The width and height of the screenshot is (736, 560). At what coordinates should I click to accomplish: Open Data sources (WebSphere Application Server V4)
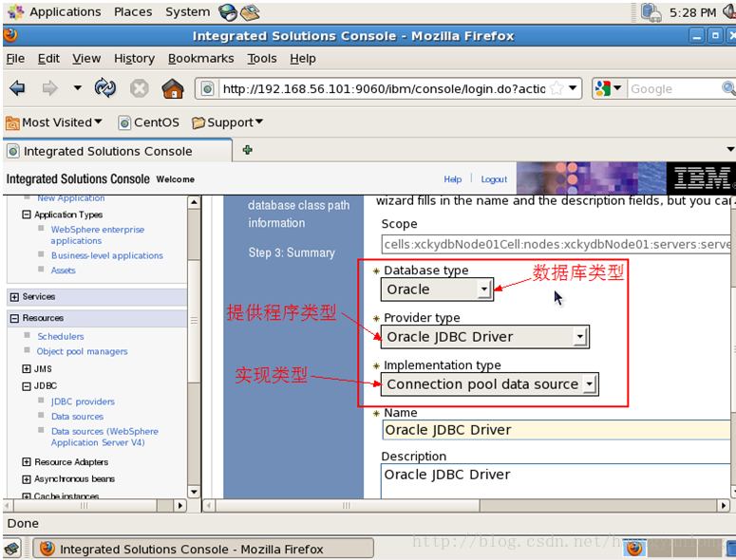tap(104, 437)
